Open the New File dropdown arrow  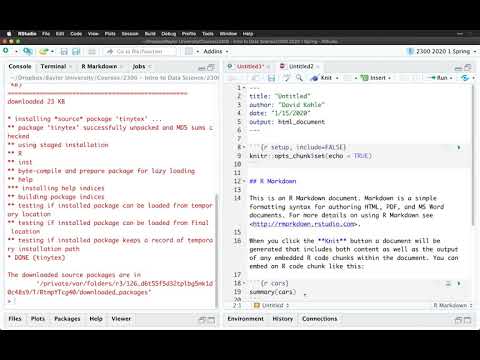pyautogui.click(x=16, y=52)
